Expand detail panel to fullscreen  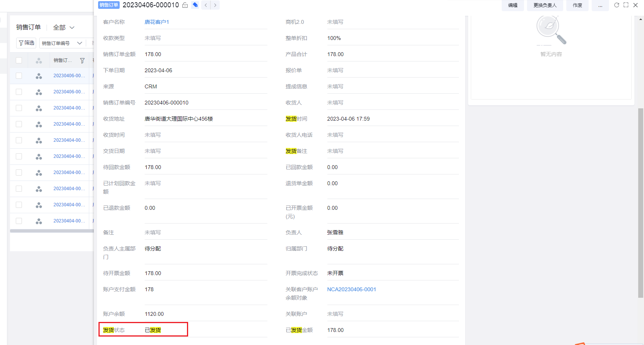[x=626, y=5]
